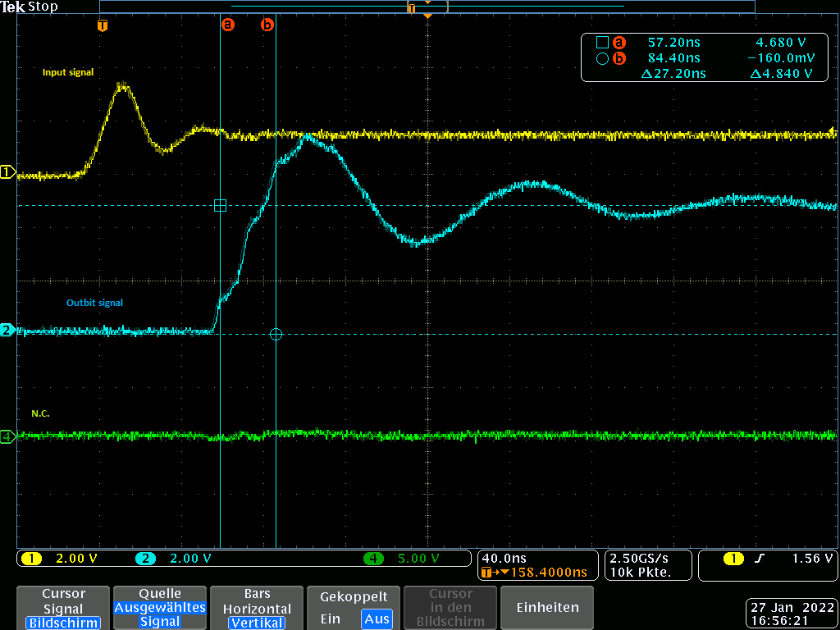Open the Cursor Signal Bildschirm menu
The image size is (840, 630).
(63, 607)
